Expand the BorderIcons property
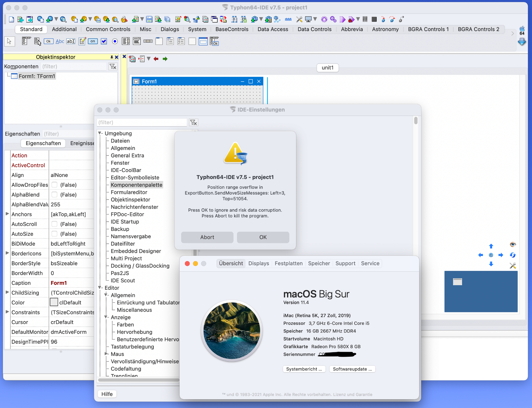The width and height of the screenshot is (532, 408). [x=7, y=253]
